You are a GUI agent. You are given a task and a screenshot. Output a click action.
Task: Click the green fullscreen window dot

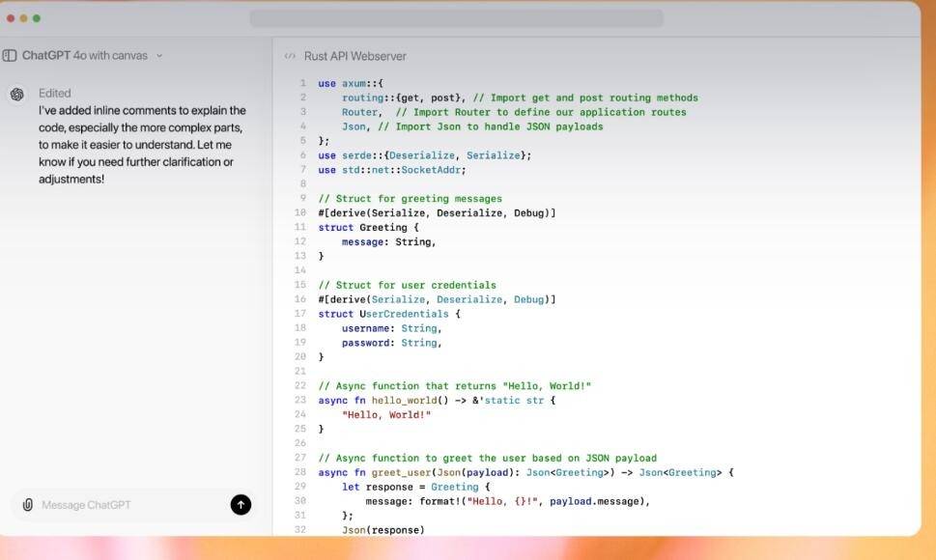37,18
